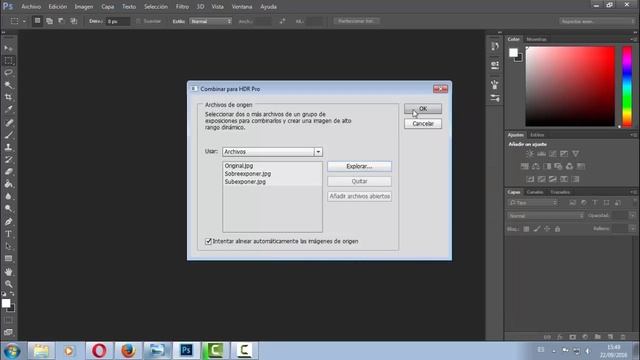Click New selection mode in options bar
Image resolution: width=640 pixels, height=360 pixels.
pyautogui.click(x=37, y=21)
